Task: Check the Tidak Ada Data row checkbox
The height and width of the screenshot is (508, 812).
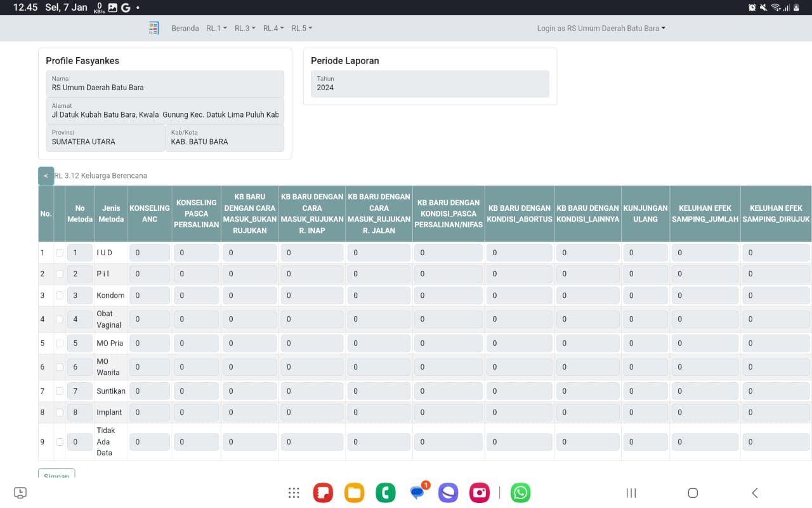Action: [x=60, y=442]
